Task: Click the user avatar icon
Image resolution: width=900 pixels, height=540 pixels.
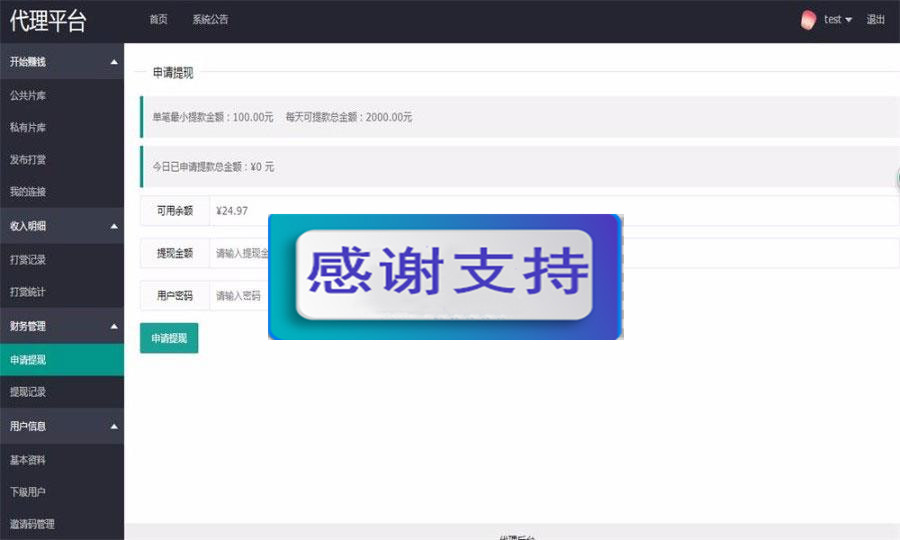Action: tap(808, 20)
